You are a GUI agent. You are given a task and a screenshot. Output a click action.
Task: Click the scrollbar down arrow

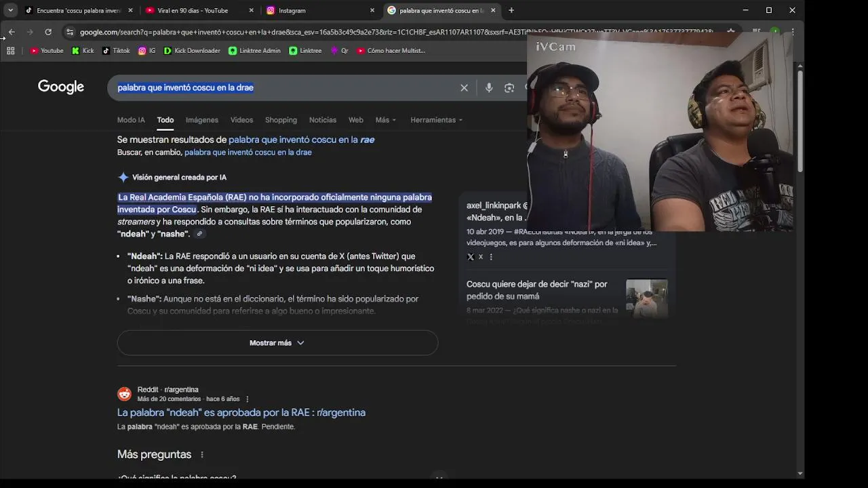coord(800,473)
